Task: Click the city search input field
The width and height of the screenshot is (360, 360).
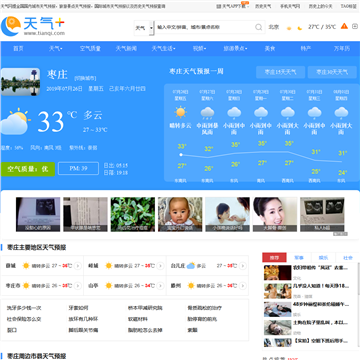Action: click(204, 27)
